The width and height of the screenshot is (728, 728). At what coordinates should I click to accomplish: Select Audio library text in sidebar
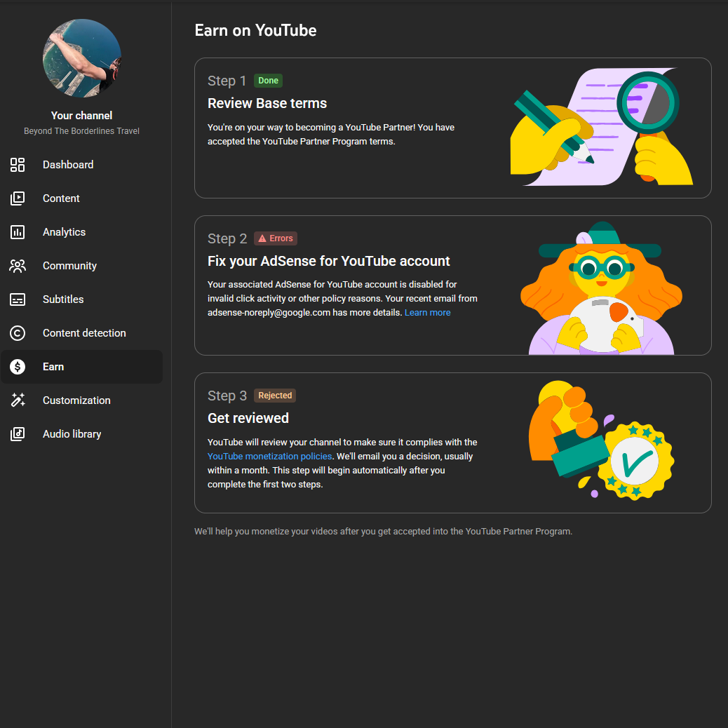point(72,434)
